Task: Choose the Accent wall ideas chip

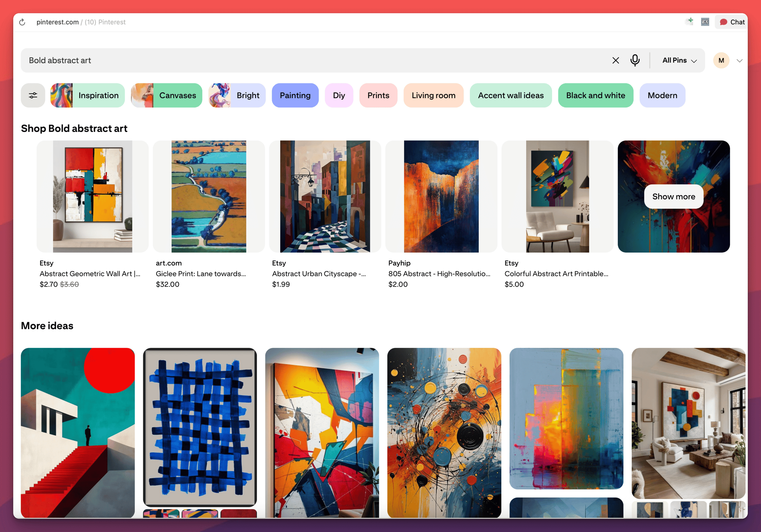Action: (511, 95)
